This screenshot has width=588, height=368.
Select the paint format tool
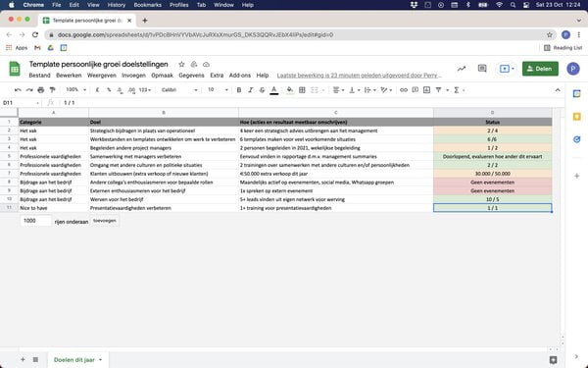[x=53, y=90]
